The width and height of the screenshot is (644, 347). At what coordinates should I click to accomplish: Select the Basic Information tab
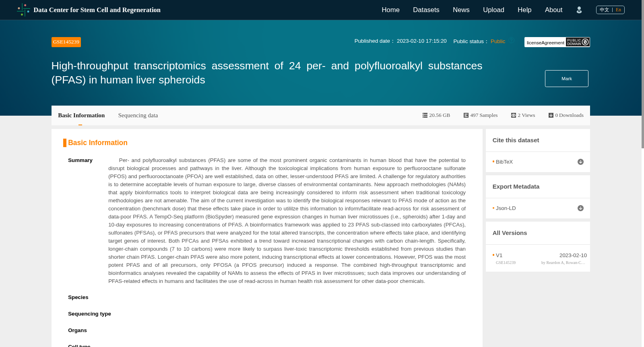(81, 115)
